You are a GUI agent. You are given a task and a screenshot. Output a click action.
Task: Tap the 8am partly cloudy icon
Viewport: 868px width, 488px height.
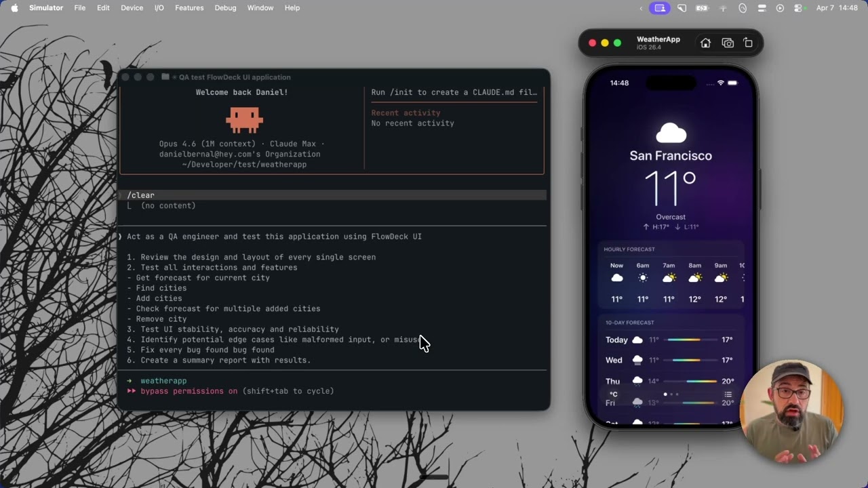pyautogui.click(x=695, y=278)
